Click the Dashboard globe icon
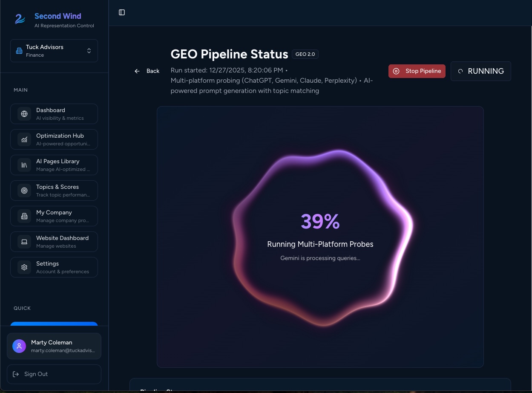 [24, 114]
